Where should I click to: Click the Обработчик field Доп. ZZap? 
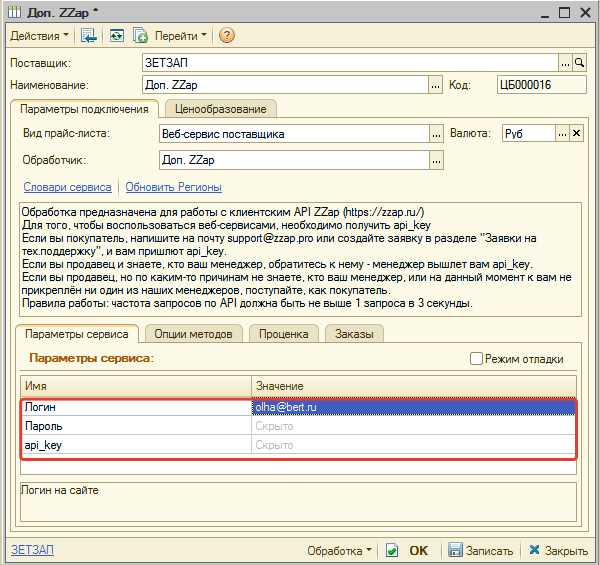[x=294, y=160]
